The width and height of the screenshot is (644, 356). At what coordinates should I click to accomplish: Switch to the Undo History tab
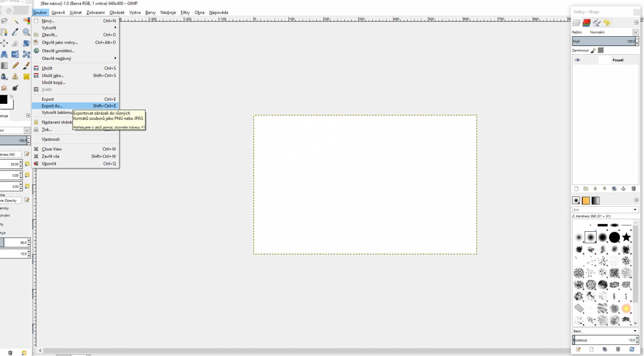[607, 23]
